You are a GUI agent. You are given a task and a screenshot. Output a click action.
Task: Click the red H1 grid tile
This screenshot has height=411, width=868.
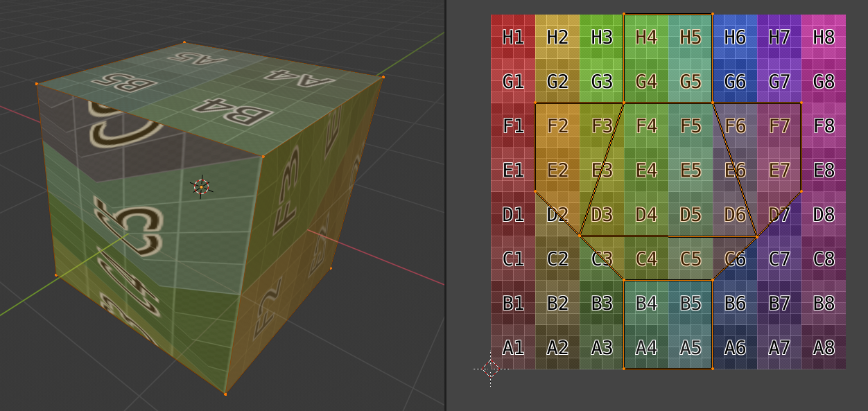click(x=513, y=37)
